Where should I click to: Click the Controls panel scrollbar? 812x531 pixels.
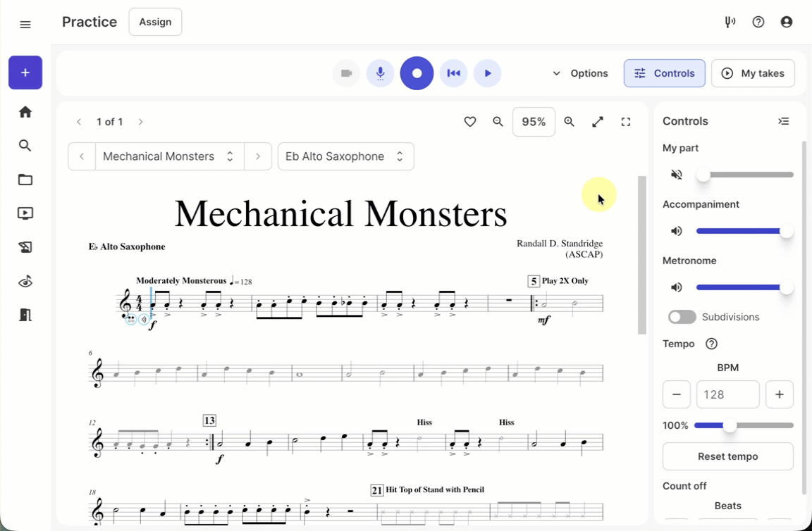point(804,317)
